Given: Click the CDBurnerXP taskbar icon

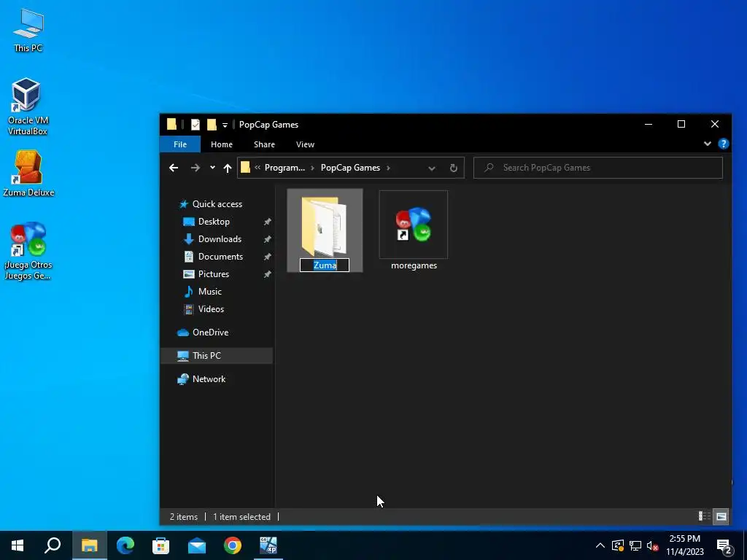Looking at the screenshot, I should [x=268, y=545].
